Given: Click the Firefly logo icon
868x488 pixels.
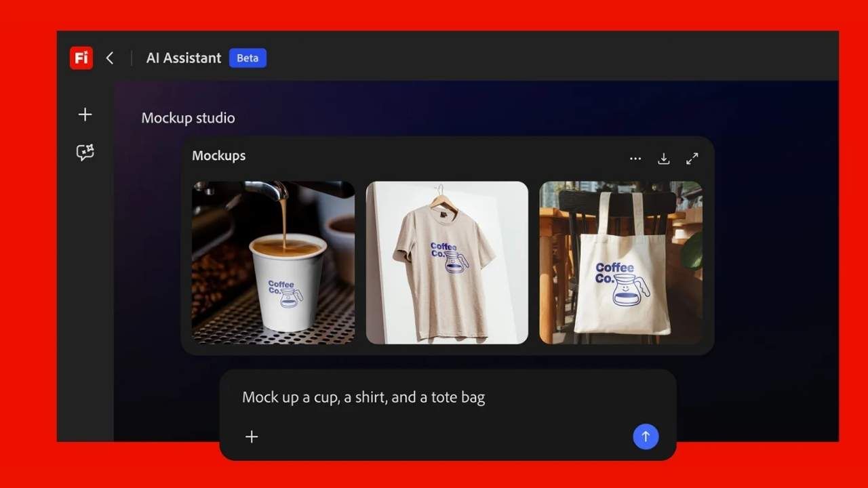Looking at the screenshot, I should [x=81, y=58].
